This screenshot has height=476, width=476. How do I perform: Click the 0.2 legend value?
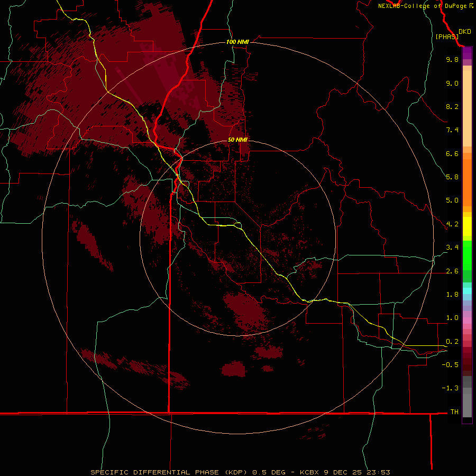pyautogui.click(x=452, y=342)
